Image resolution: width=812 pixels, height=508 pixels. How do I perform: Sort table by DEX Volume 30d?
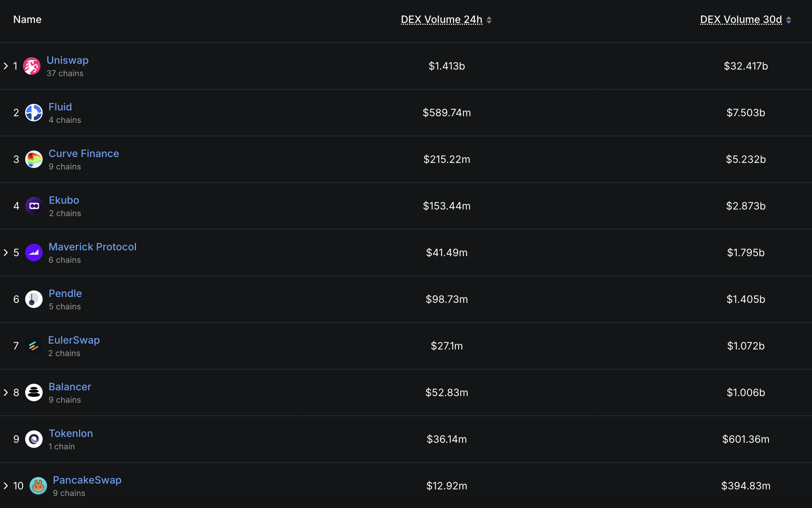point(740,20)
